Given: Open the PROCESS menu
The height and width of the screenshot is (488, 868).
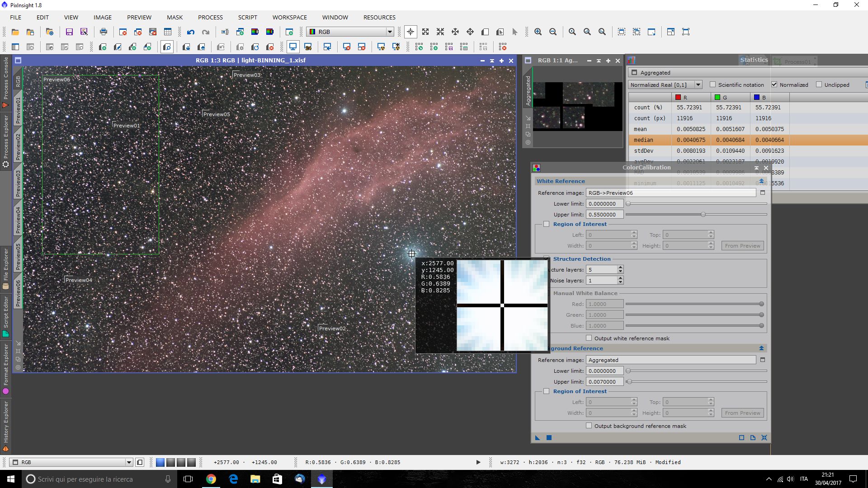Looking at the screenshot, I should (x=210, y=17).
